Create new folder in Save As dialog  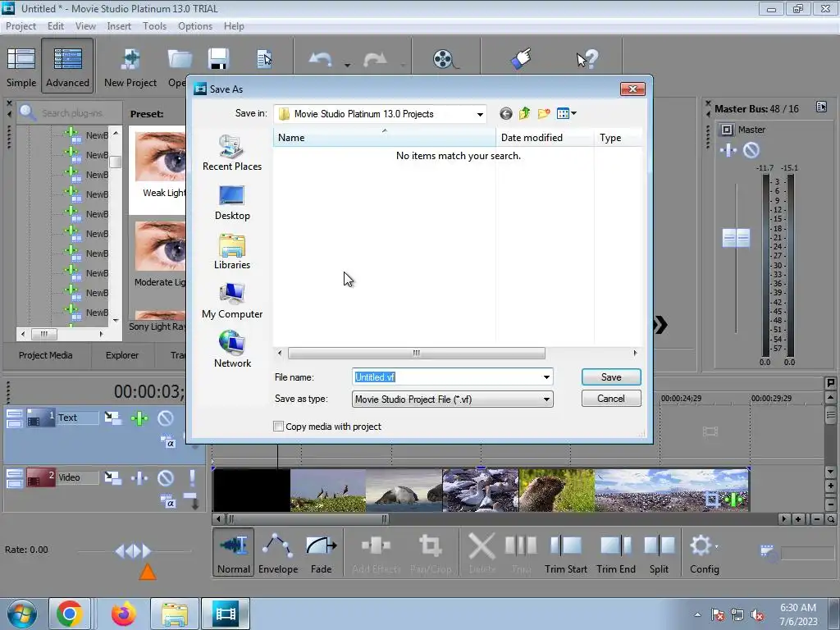point(544,113)
